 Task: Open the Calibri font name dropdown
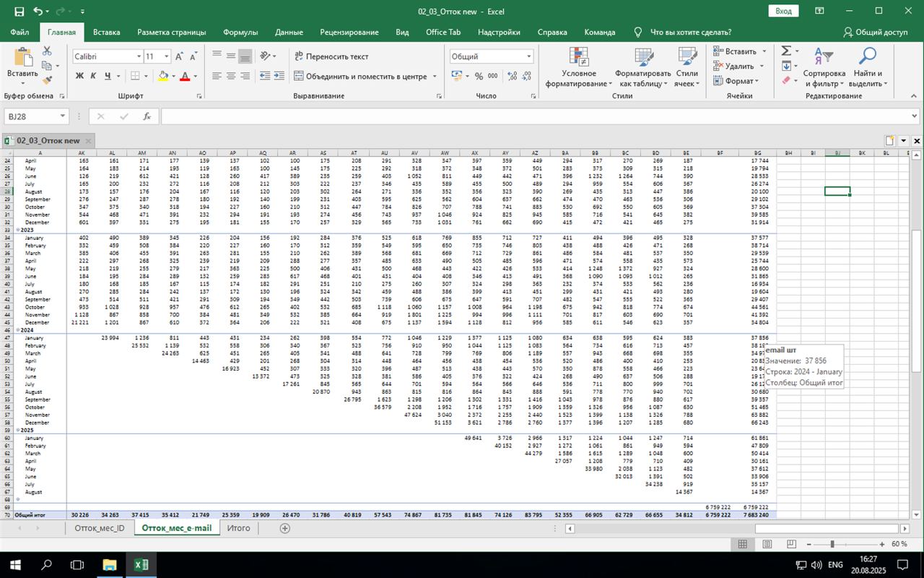point(139,56)
